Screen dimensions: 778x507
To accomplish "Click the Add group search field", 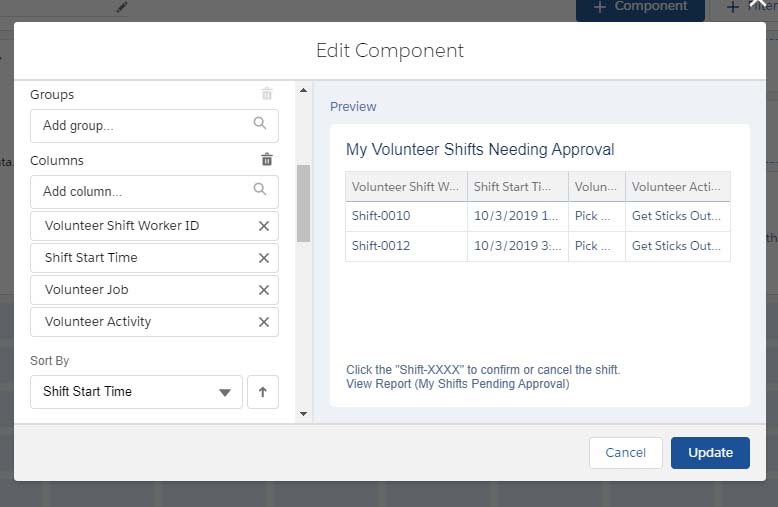I will point(140,126).
